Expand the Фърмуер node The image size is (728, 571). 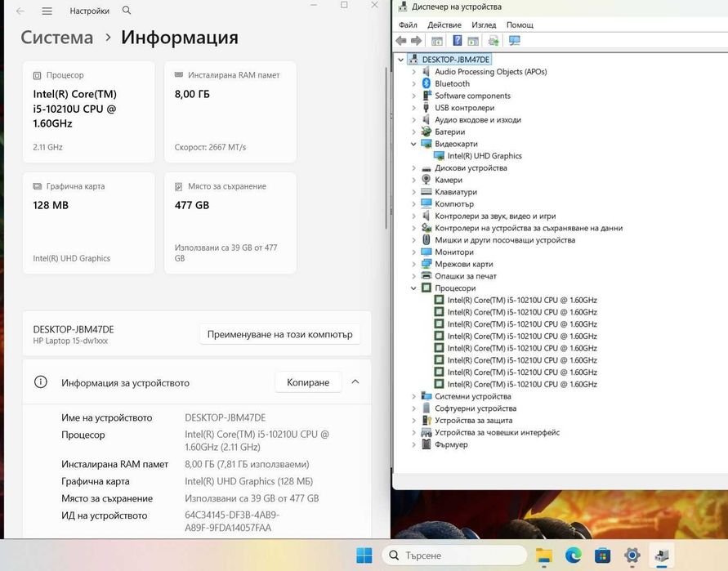(413, 444)
